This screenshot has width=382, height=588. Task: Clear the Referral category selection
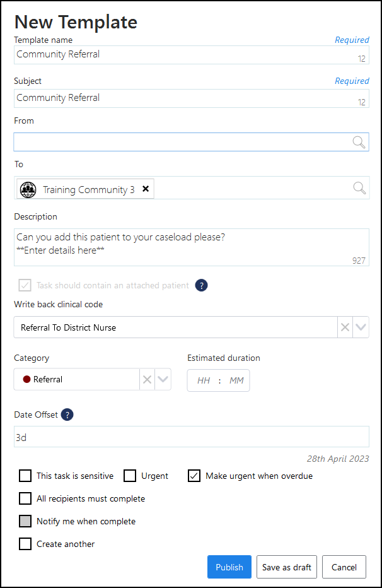(147, 379)
